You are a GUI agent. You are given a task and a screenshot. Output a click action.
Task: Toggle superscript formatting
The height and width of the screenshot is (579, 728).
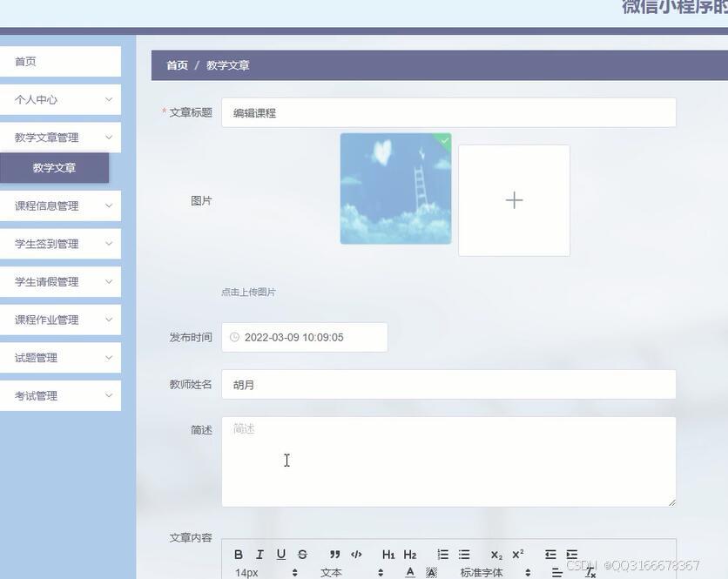pyautogui.click(x=517, y=554)
